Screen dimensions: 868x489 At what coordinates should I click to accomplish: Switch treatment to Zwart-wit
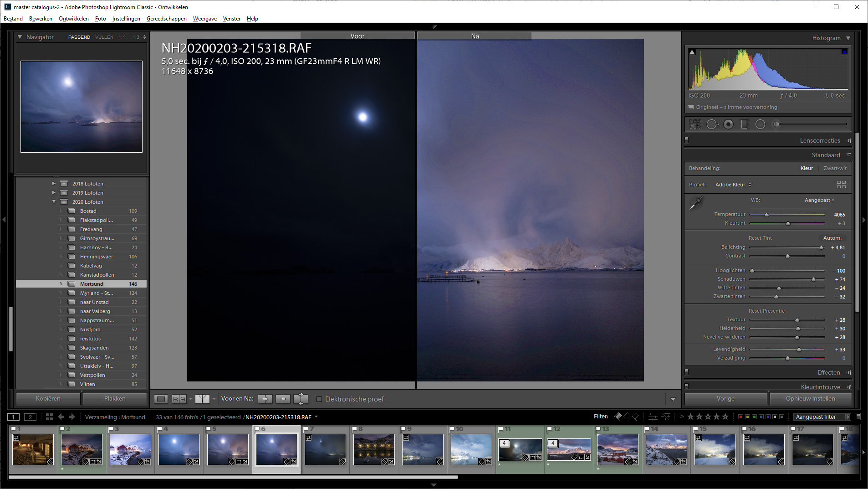tap(835, 168)
